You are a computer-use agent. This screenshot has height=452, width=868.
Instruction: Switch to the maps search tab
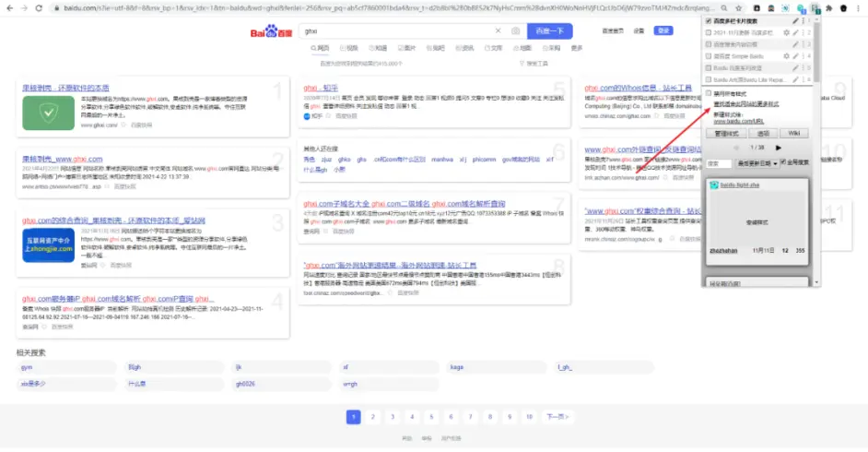pyautogui.click(x=522, y=48)
